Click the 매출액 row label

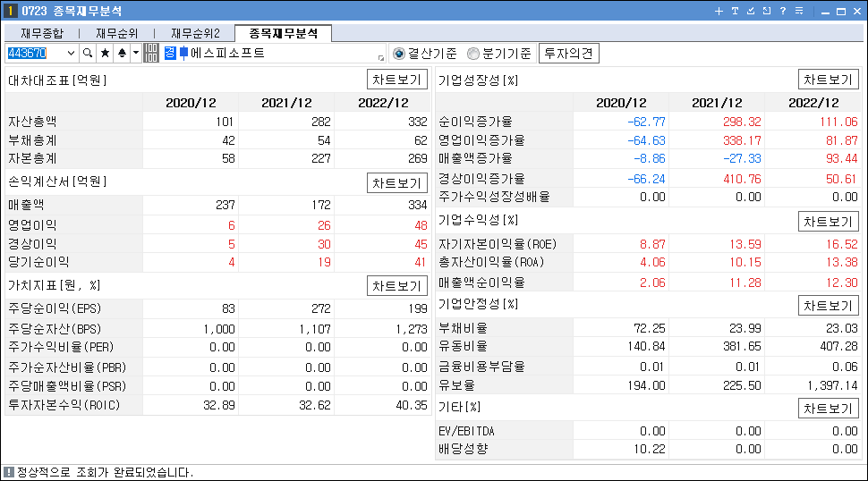click(x=26, y=205)
